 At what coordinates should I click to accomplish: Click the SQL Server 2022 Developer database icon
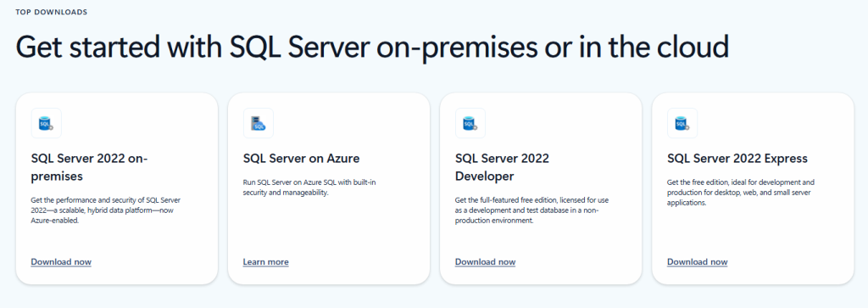[470, 123]
